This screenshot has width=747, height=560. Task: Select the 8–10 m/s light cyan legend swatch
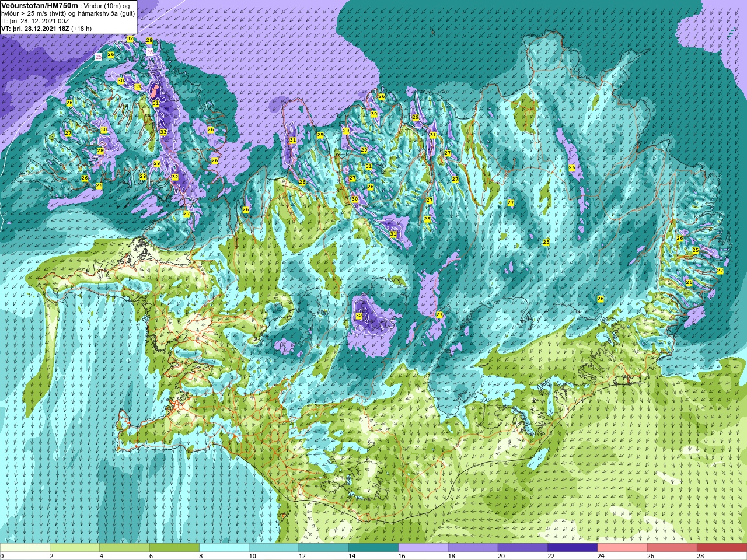[x=224, y=548]
